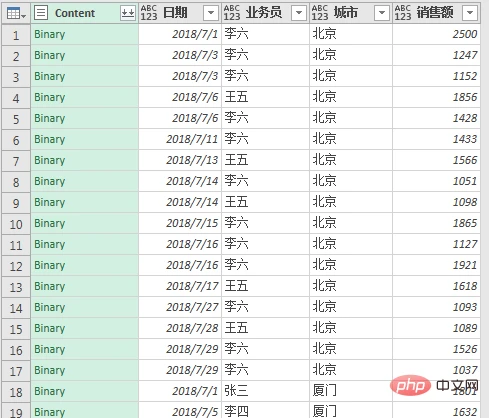Click the date cell 2018/7/11
The image size is (489, 418).
pyautogui.click(x=180, y=139)
